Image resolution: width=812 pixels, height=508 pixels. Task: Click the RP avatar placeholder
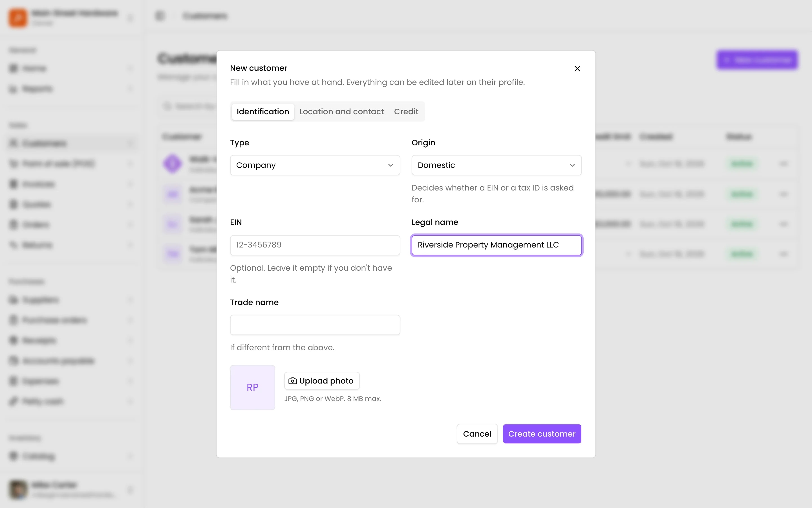(x=252, y=387)
